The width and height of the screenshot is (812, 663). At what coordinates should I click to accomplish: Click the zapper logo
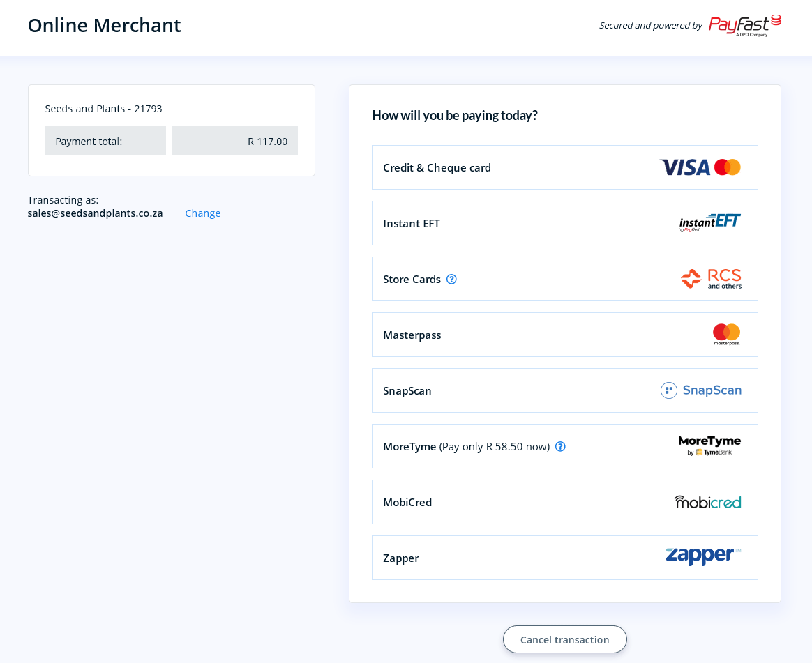click(x=703, y=556)
